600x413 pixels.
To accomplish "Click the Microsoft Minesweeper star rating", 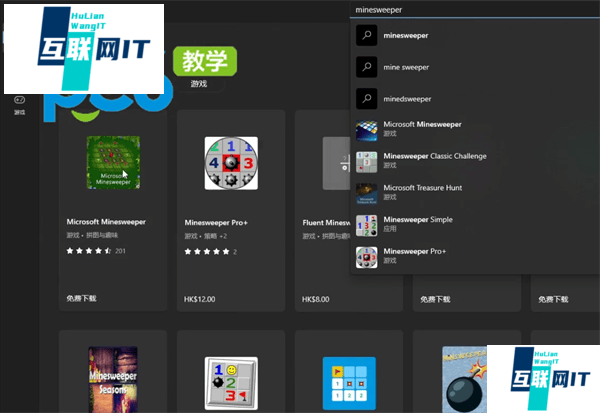I will (89, 251).
